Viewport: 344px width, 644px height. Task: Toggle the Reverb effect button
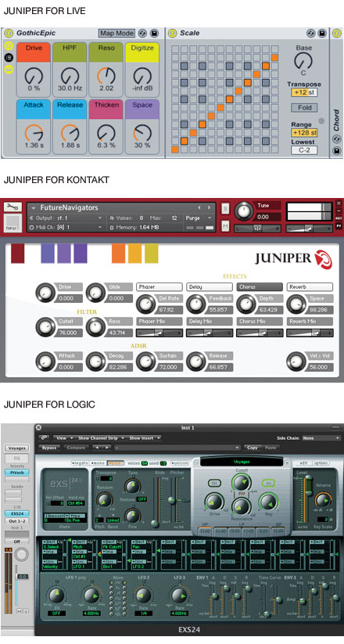pos(310,286)
